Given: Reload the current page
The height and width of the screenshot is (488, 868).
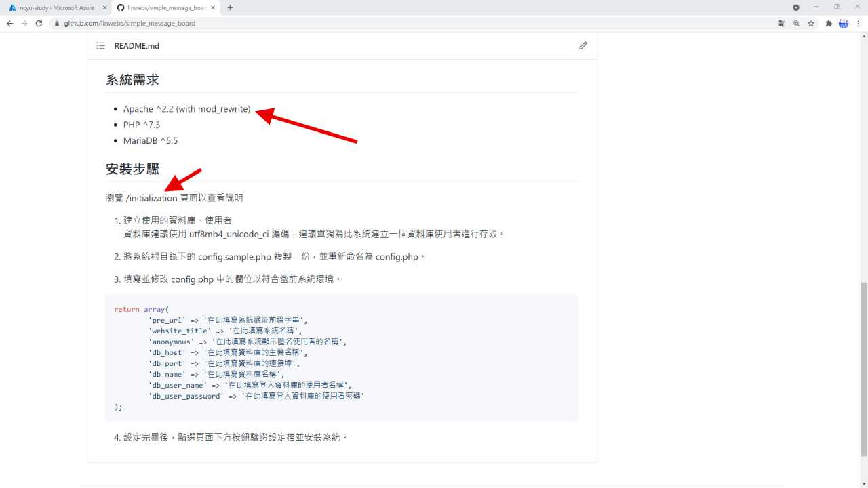Looking at the screenshot, I should coord(39,23).
